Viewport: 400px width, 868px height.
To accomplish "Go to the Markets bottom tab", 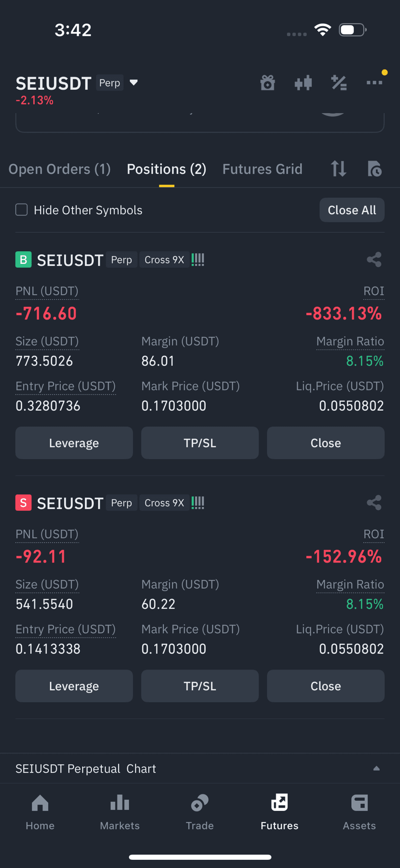I will [x=120, y=812].
